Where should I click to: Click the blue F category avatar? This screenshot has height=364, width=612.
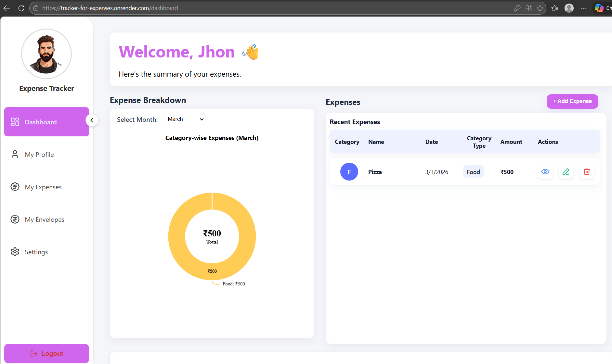[349, 172]
